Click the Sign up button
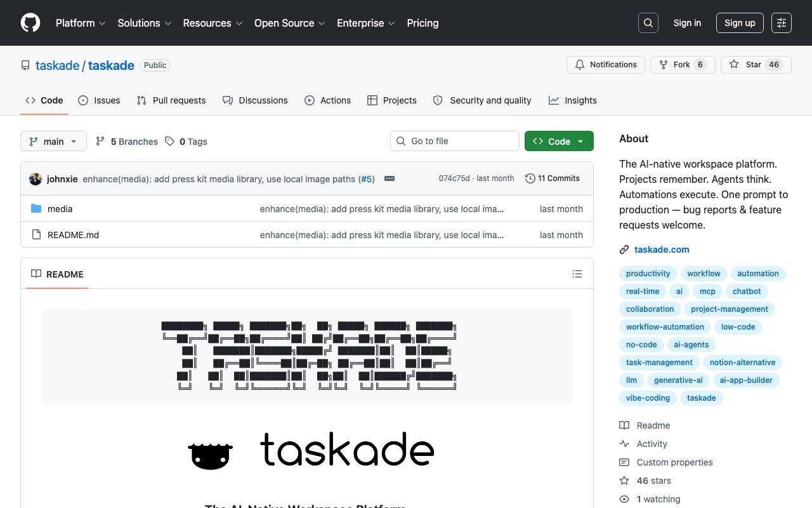Viewport: 812px width, 508px height. click(x=740, y=23)
